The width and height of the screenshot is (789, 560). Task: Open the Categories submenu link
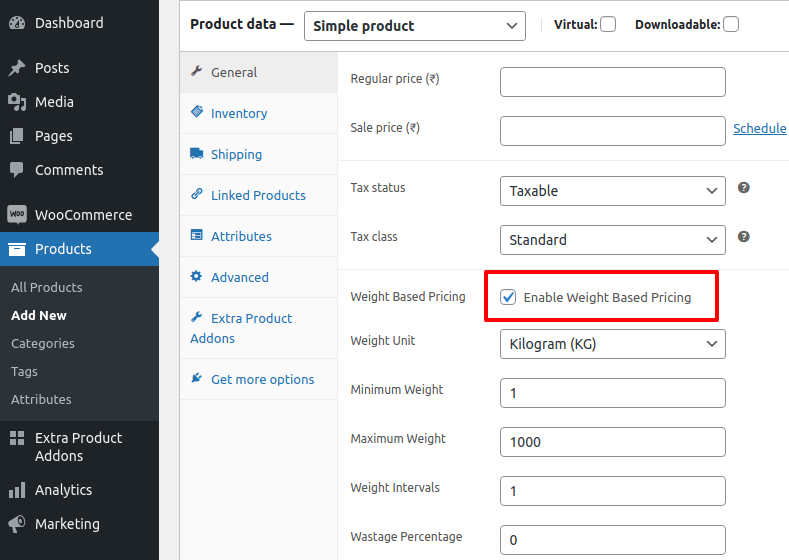(43, 344)
